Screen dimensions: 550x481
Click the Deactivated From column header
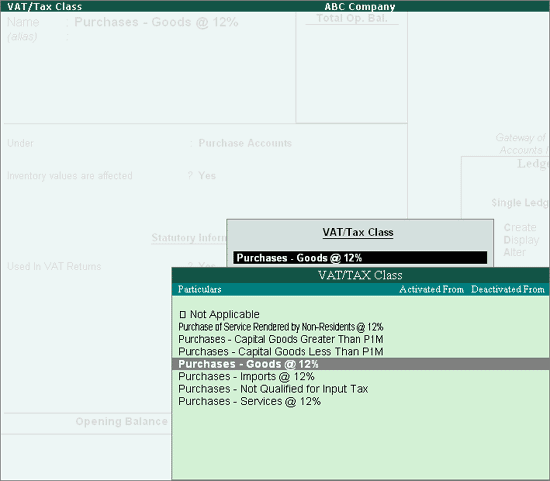508,289
